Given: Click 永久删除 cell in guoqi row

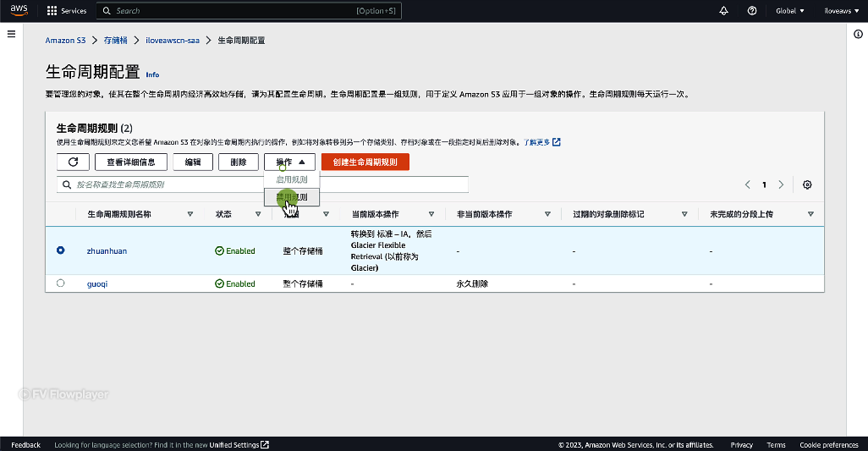Looking at the screenshot, I should tap(472, 283).
